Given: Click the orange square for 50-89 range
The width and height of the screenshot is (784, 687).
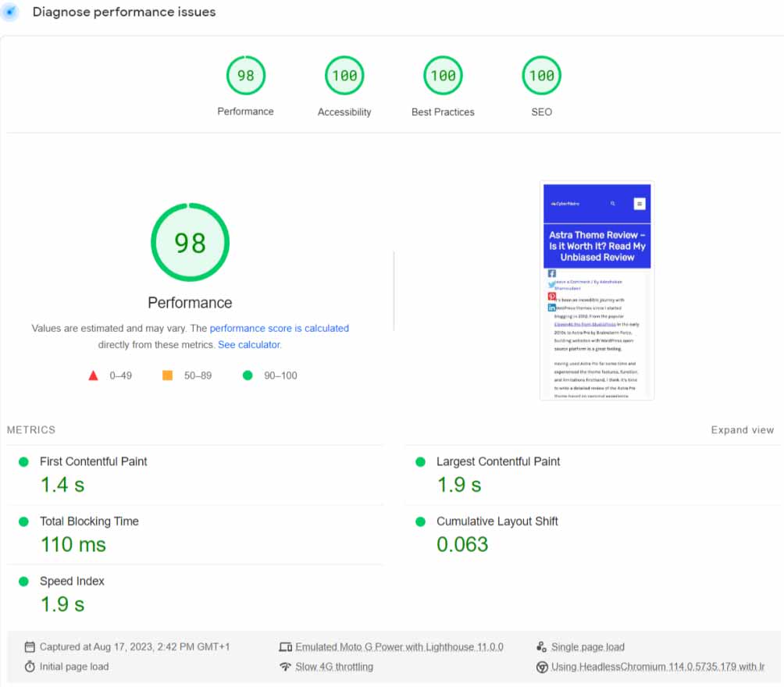Looking at the screenshot, I should pyautogui.click(x=167, y=376).
